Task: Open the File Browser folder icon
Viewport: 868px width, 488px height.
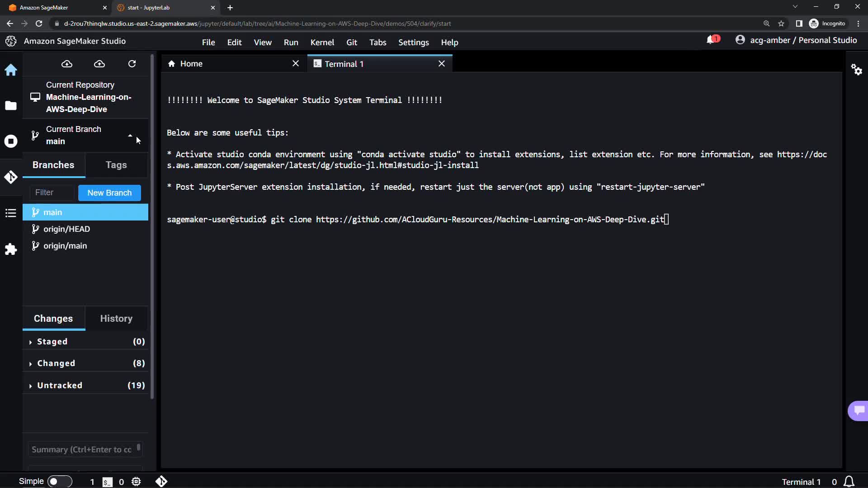Action: click(11, 106)
